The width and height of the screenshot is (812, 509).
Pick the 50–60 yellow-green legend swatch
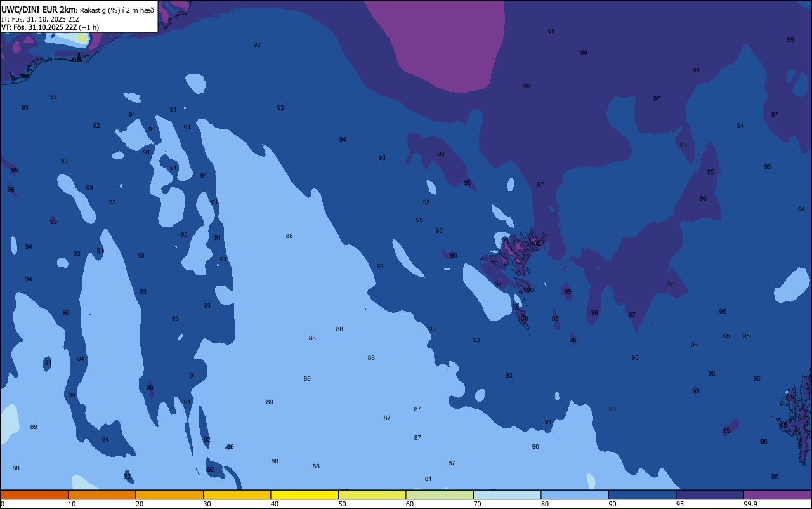click(372, 494)
